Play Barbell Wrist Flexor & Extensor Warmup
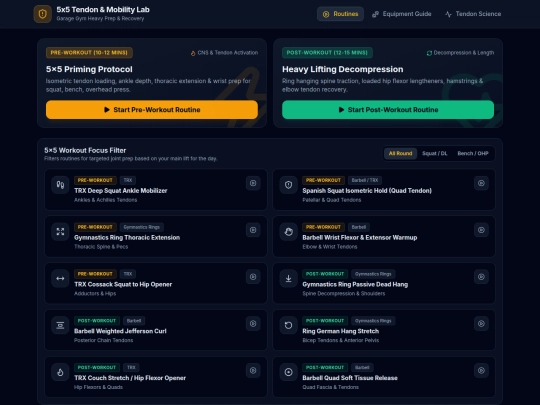This screenshot has height=405, width=540. click(481, 230)
